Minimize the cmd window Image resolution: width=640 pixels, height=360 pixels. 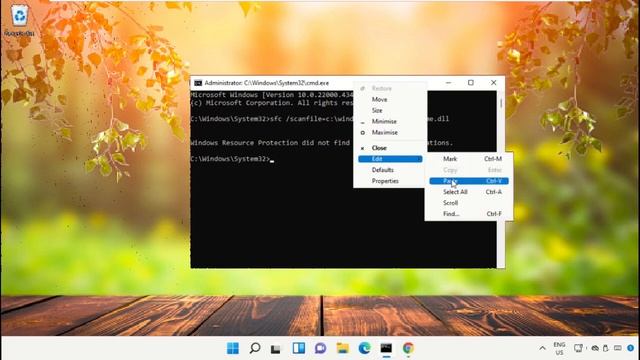[448, 83]
